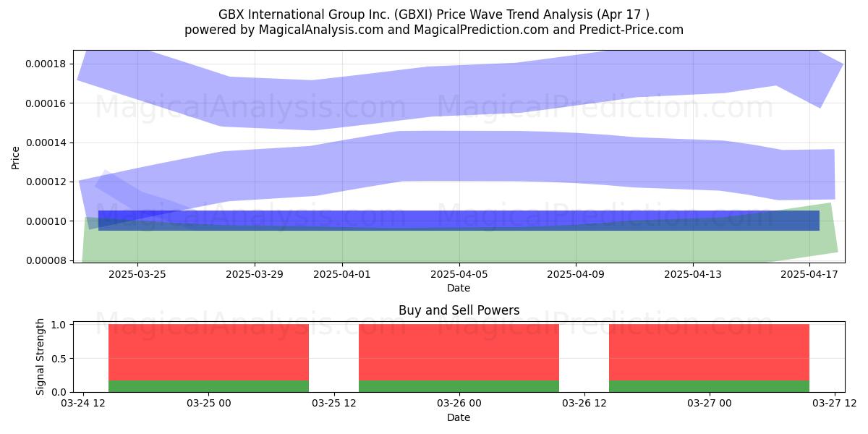The height and width of the screenshot is (434, 868).
Task: Click the chart title mentioning GBX International Group
Action: coord(434,14)
